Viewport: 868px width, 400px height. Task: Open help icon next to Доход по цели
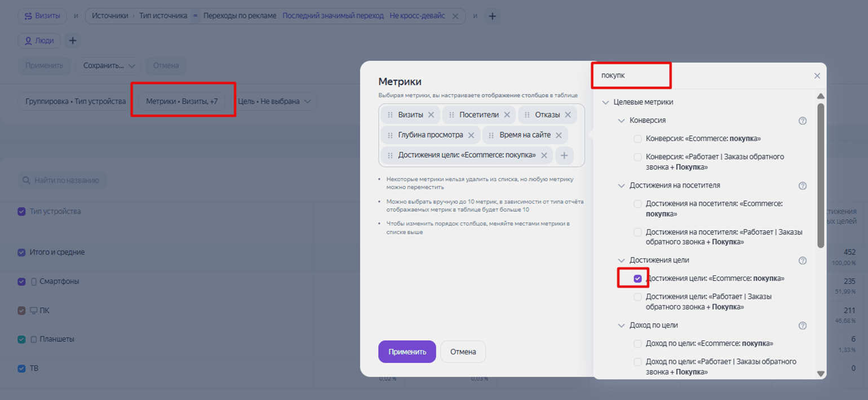(803, 326)
